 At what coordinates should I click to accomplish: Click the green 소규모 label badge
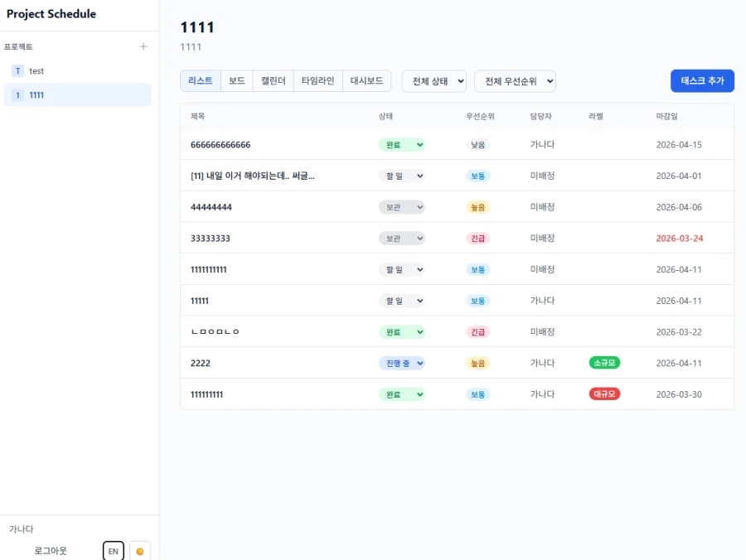point(604,363)
